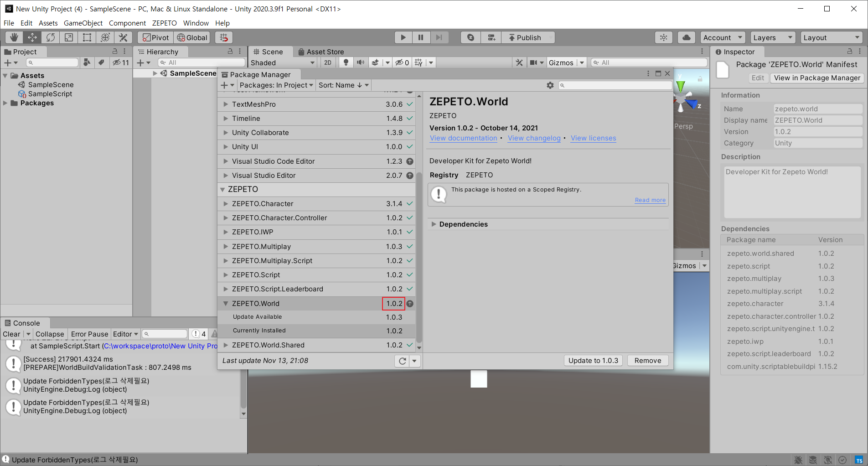The image size is (868, 466).
Task: Toggle Collapse in Console
Action: [50, 334]
